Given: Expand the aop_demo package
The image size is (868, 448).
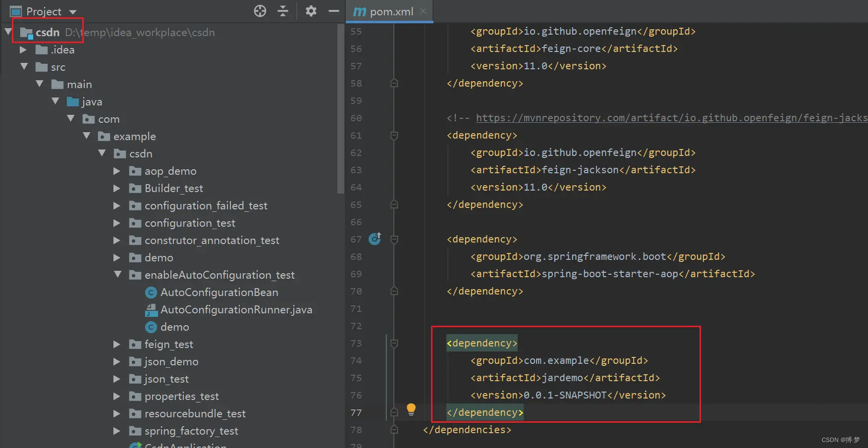Looking at the screenshot, I should (117, 171).
